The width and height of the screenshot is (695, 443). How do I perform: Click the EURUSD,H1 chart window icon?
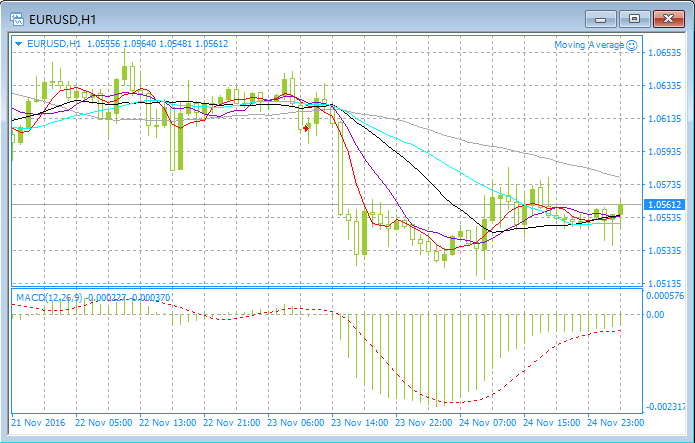coord(17,20)
